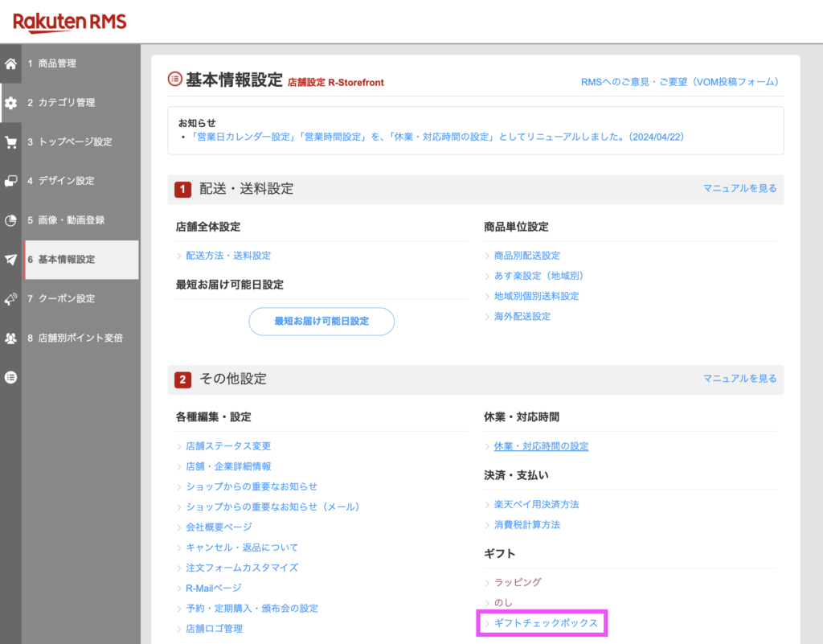Open 休業・対応時間の設定 link

click(x=541, y=446)
